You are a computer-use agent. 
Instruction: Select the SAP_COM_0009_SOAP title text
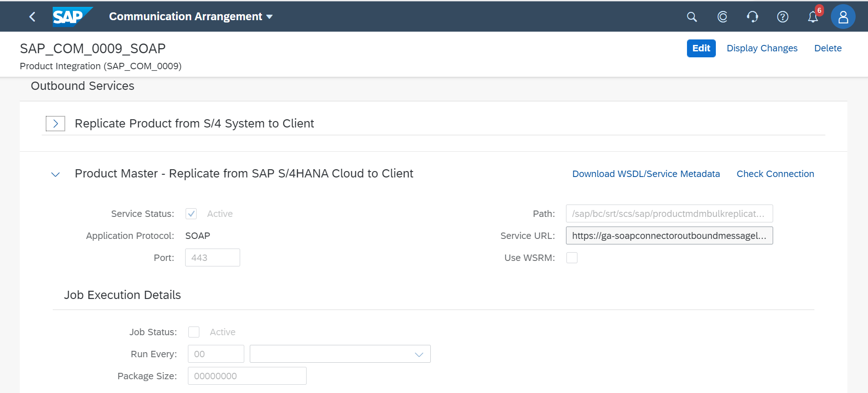pyautogui.click(x=93, y=49)
